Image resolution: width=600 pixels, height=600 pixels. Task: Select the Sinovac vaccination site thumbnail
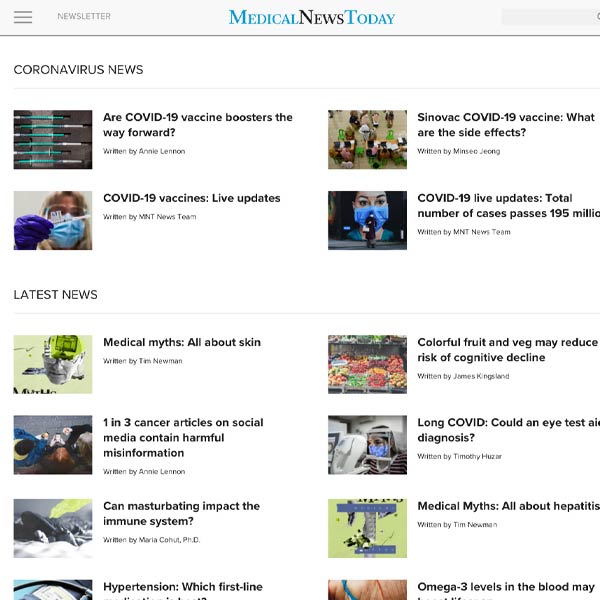(367, 140)
